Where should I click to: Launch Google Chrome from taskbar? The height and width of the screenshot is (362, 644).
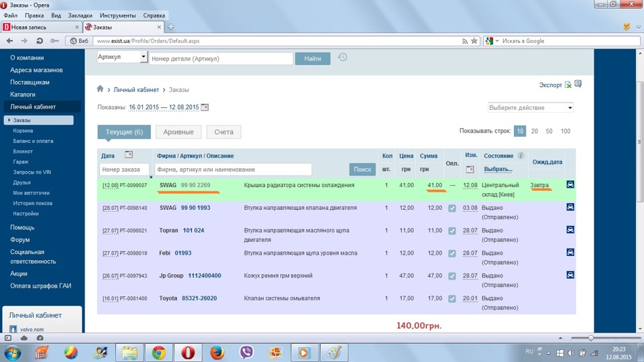tap(159, 353)
